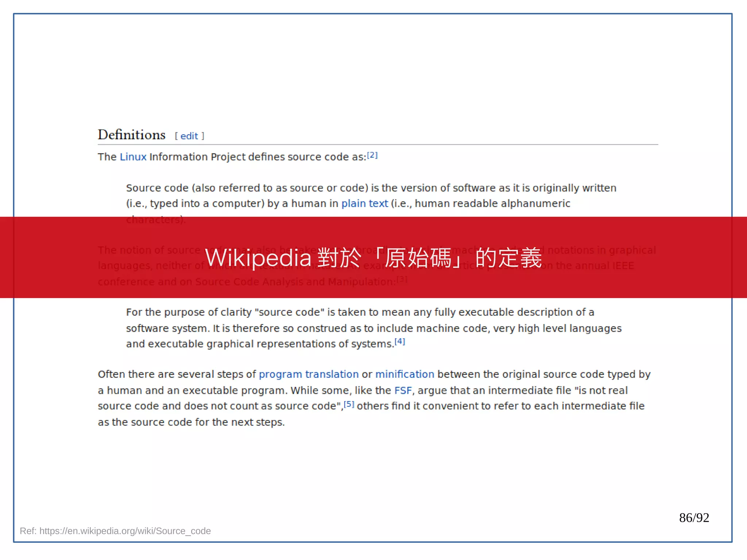Image resolution: width=747 pixels, height=560 pixels.
Task: Click the quote line starting 'Source code (also referred'
Action: (371, 188)
